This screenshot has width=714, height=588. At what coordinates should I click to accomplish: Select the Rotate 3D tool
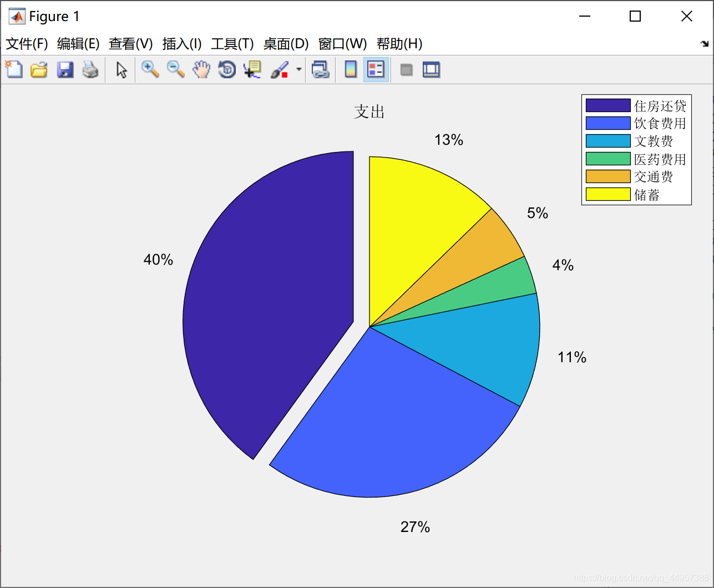tap(227, 69)
